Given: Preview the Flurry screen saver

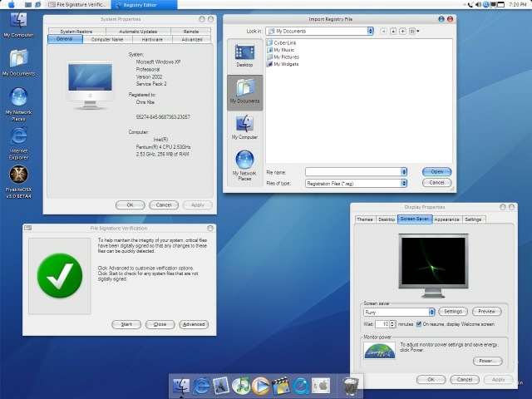Looking at the screenshot, I should pyautogui.click(x=487, y=312).
